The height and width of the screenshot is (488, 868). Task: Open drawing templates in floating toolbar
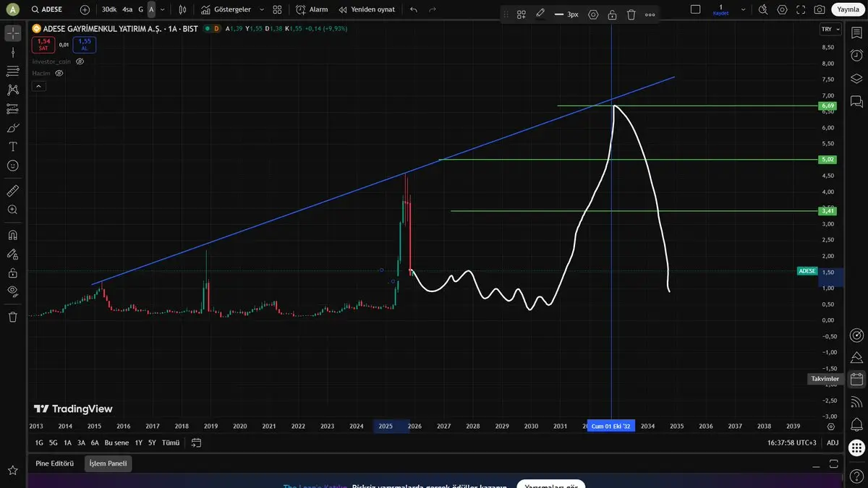pos(521,14)
